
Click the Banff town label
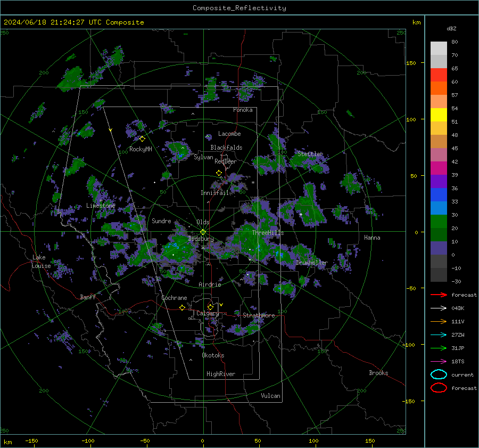pos(88,297)
